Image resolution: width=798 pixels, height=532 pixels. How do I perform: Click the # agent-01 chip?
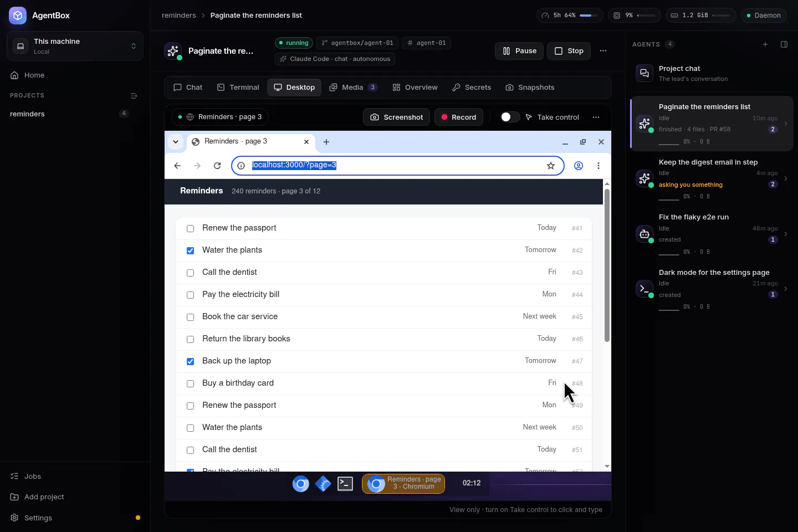(x=426, y=43)
